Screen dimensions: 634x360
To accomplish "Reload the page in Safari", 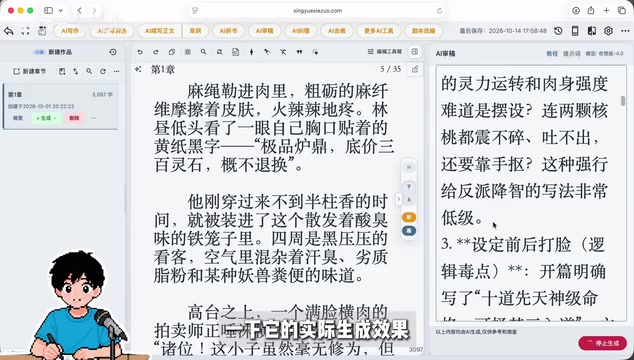I will [440, 11].
